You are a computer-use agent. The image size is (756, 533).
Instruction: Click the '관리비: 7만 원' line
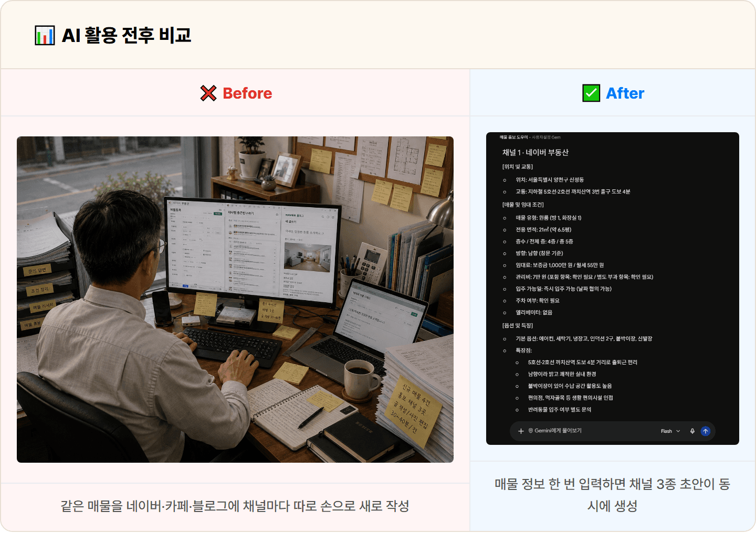pos(584,277)
